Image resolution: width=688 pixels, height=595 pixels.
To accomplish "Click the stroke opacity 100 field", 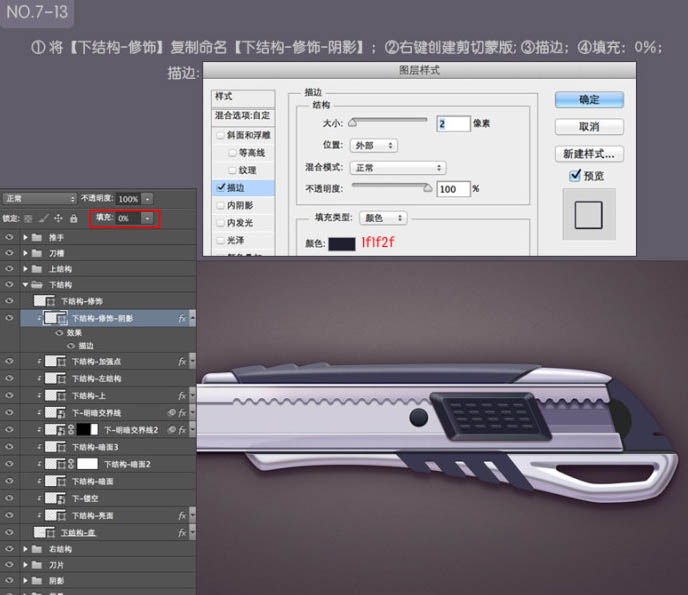I will [x=453, y=189].
